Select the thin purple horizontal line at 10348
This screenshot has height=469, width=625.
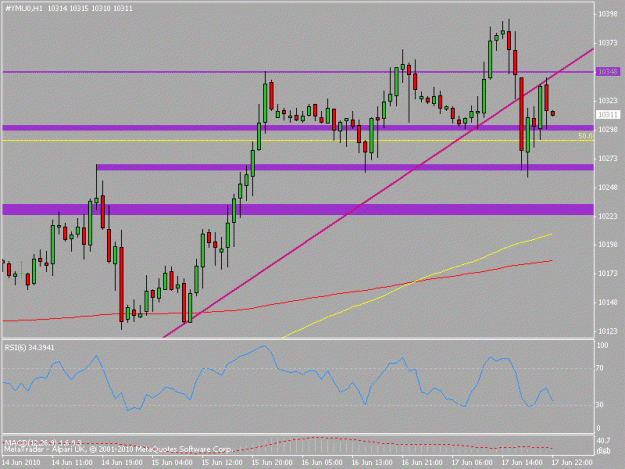coord(298,72)
